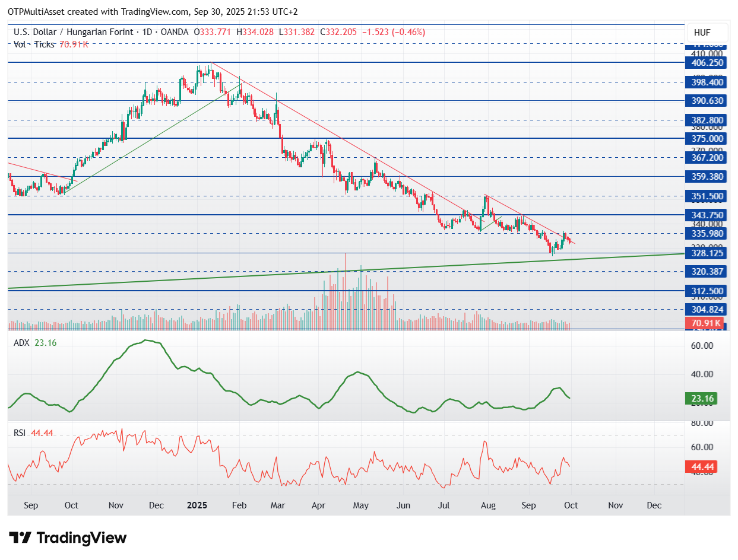
Task: Click the 2025 year marker on time axis
Action: click(x=197, y=505)
